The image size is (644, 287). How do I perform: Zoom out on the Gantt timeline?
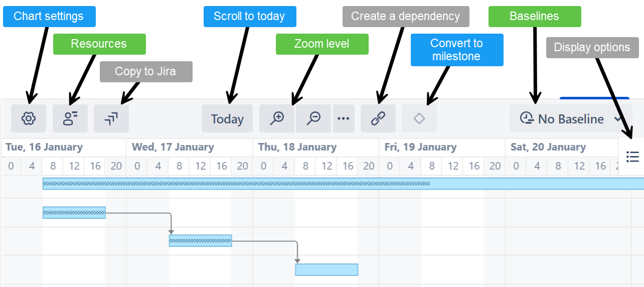(x=314, y=118)
